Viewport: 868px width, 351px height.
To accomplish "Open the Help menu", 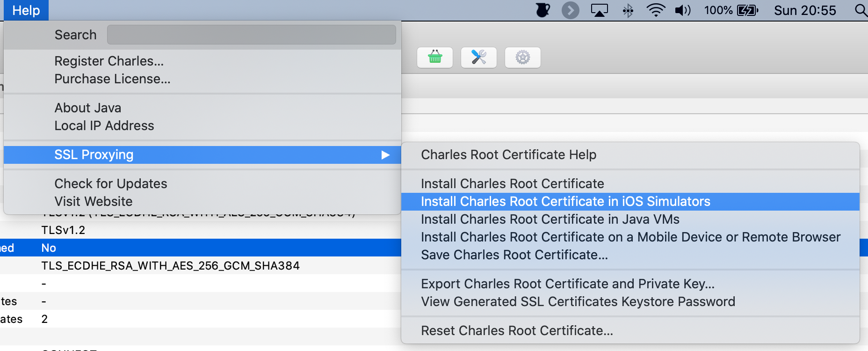I will point(26,10).
